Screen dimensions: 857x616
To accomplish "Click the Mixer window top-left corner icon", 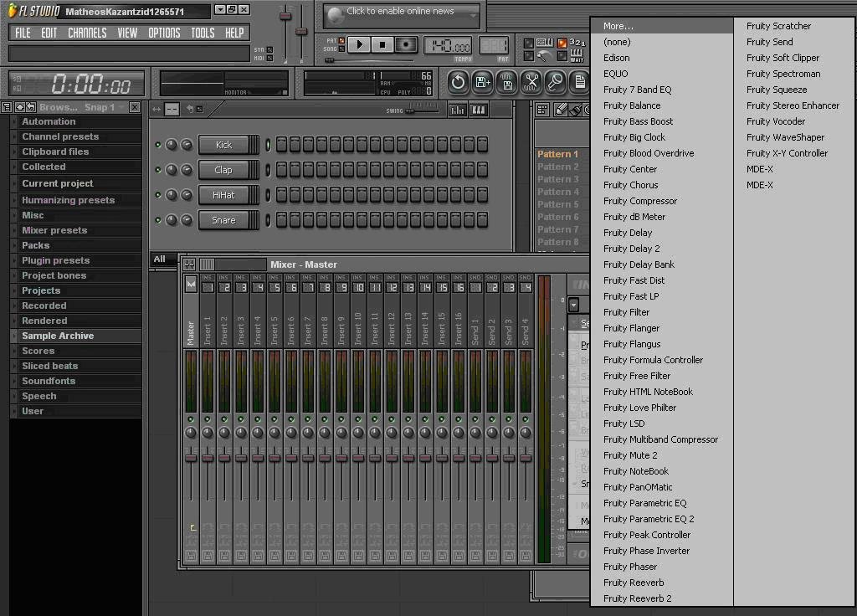I will (189, 264).
